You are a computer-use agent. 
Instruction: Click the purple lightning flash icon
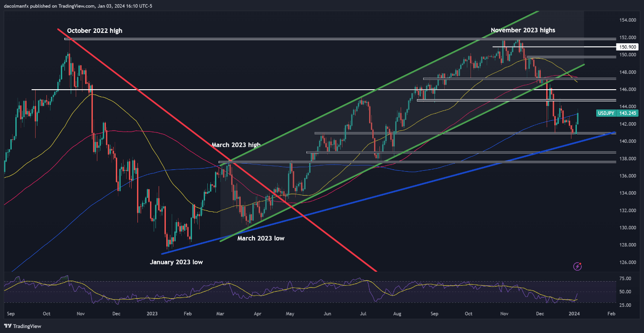[x=578, y=267]
